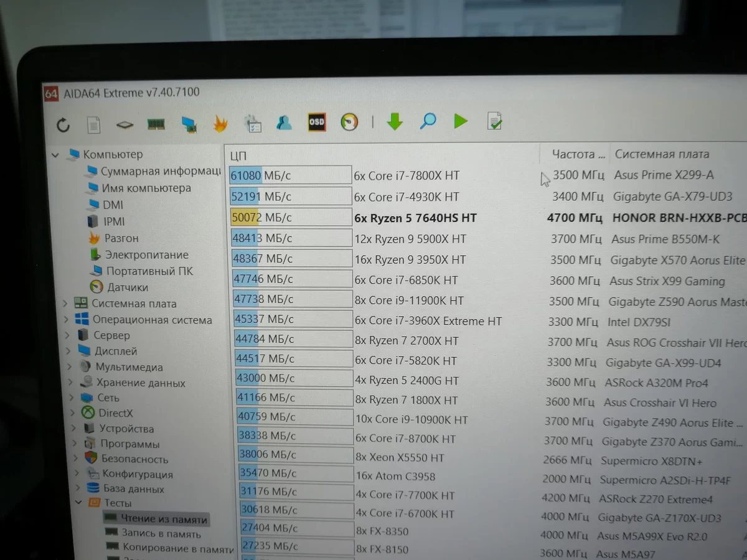
Task: Select Электропитание tree item
Action: coord(147,254)
